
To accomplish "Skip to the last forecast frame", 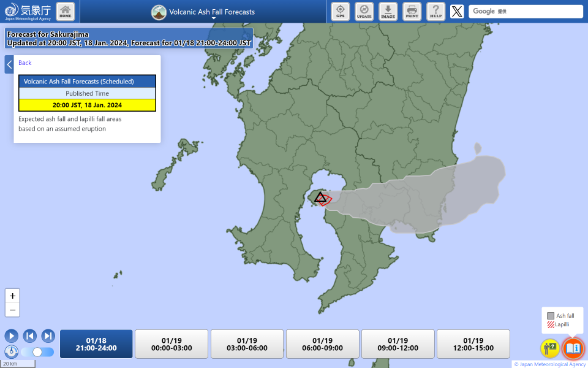I will pos(48,335).
